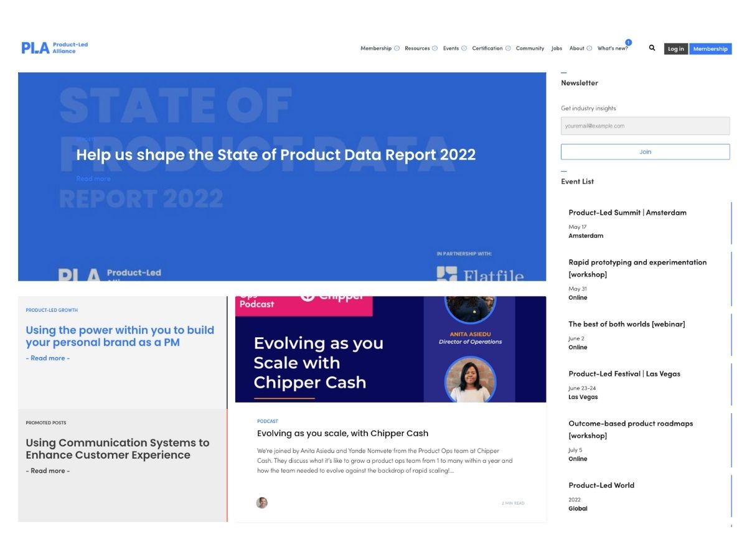Click the June 23-24 event date
Screen dimensions: 747x560
tap(582, 388)
